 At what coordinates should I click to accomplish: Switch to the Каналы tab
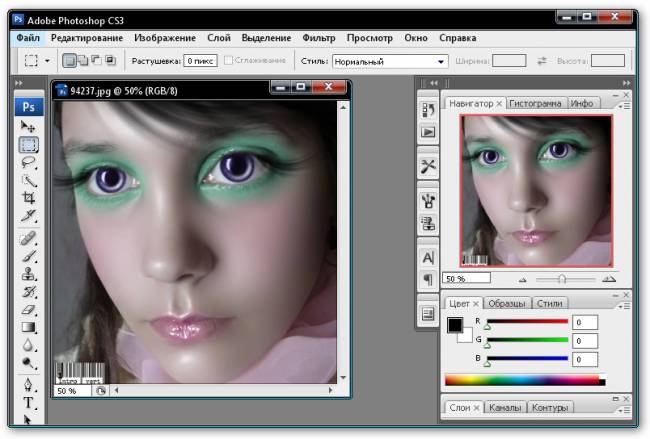coord(505,407)
